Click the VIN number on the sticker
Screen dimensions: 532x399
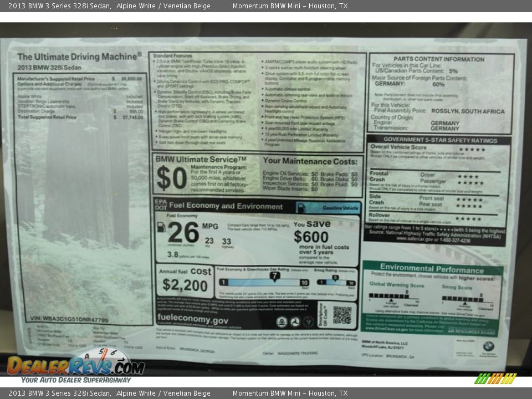(69, 320)
